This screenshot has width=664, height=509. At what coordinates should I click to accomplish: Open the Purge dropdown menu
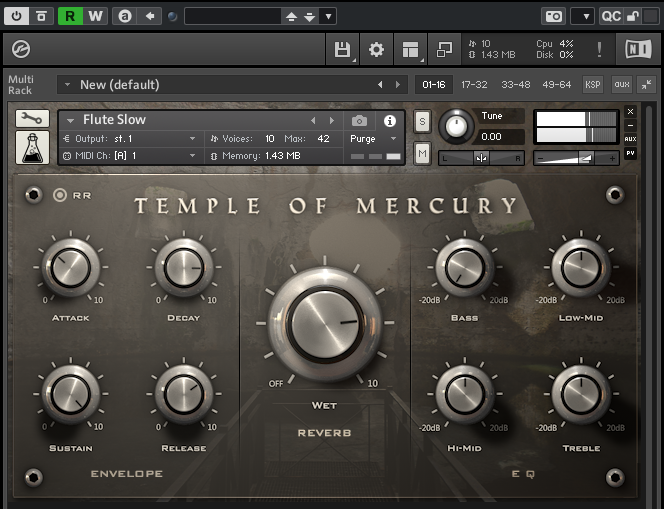click(373, 139)
